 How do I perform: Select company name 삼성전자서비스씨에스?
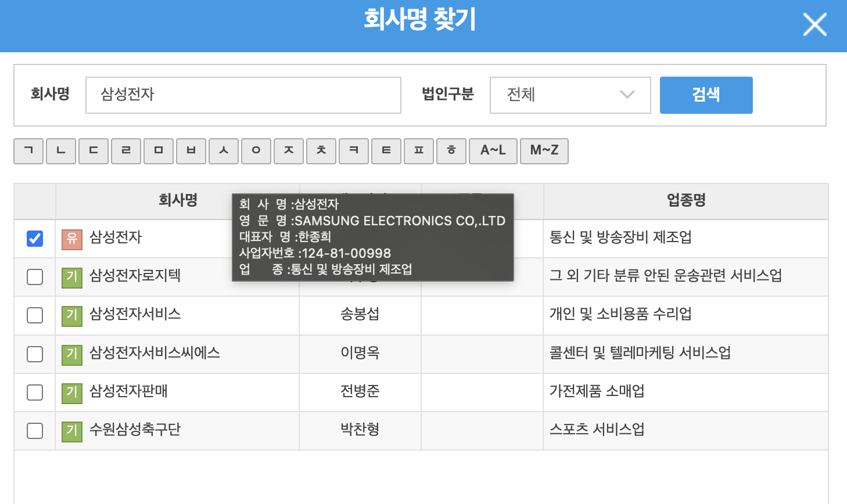point(155,352)
